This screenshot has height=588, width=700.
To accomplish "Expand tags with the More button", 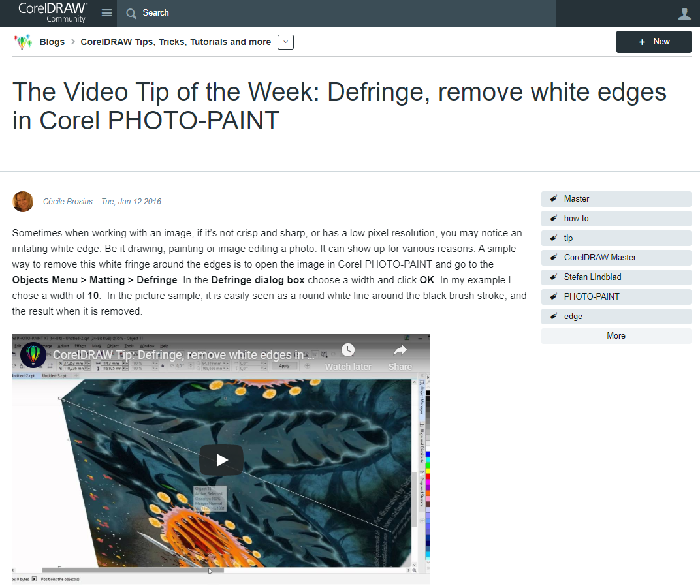I will click(616, 336).
